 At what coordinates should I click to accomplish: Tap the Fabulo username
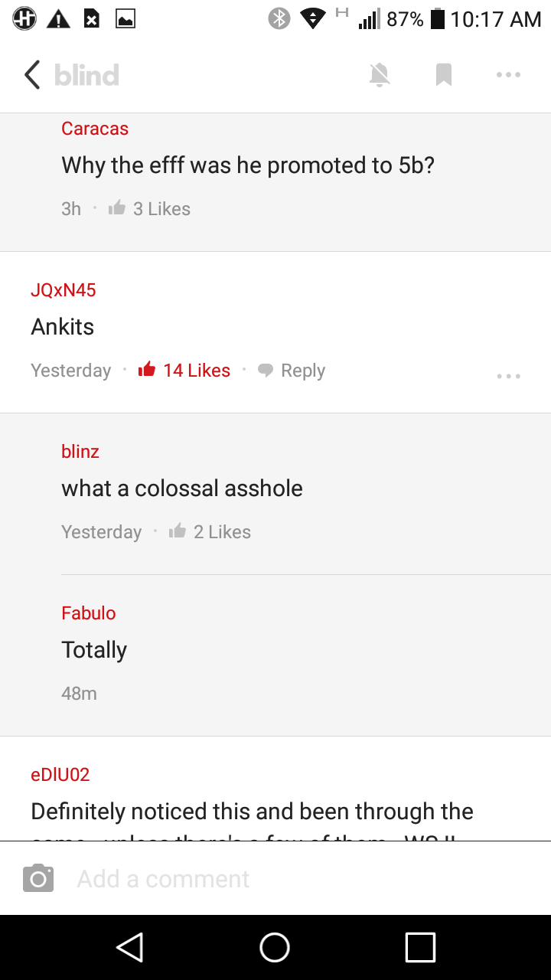(x=89, y=613)
